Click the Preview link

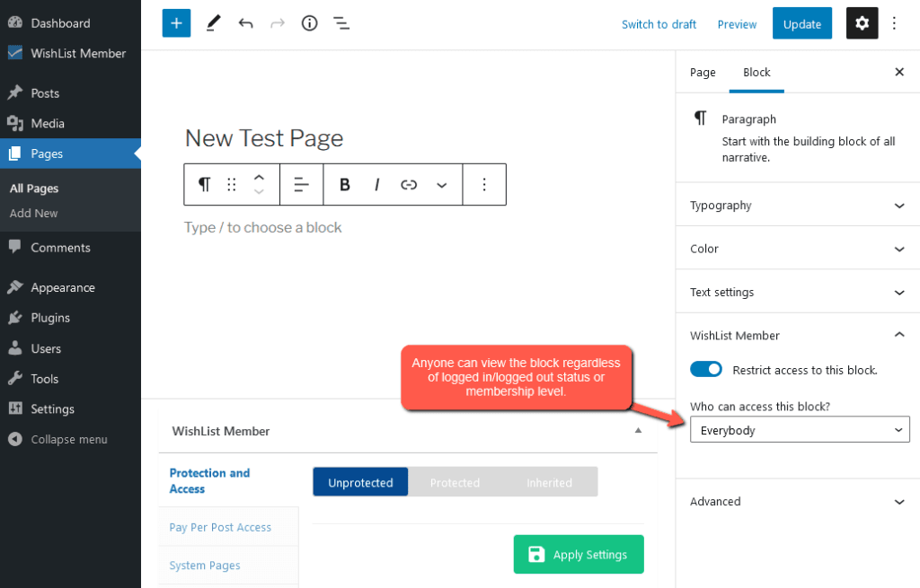737,24
